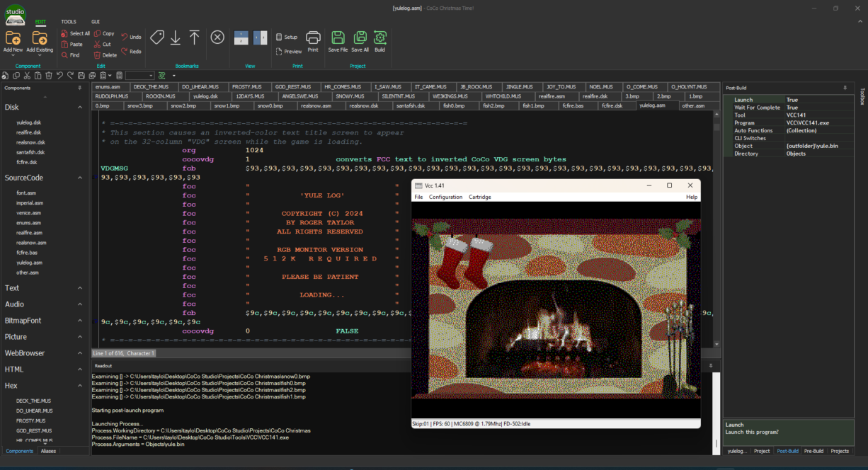Expand the Text section
868x470 pixels.
79,288
